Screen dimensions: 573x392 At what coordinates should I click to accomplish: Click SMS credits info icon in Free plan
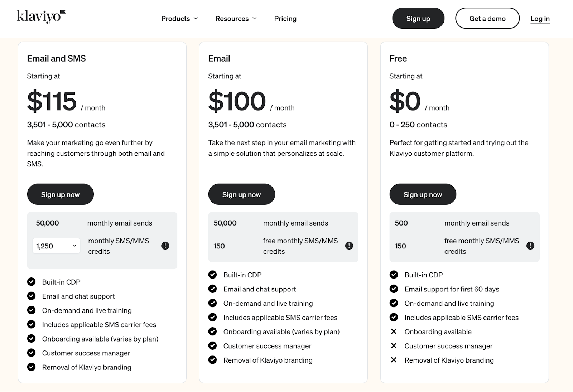pos(530,246)
